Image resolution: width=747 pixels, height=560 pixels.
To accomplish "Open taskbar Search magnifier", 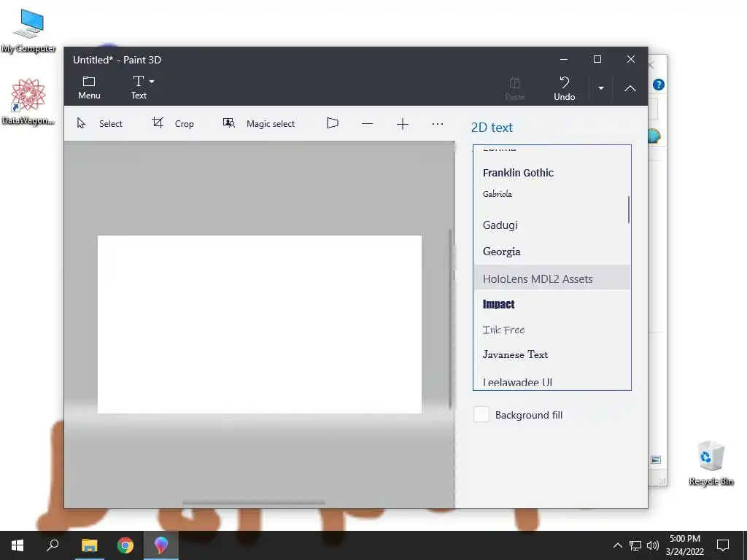I will click(53, 545).
